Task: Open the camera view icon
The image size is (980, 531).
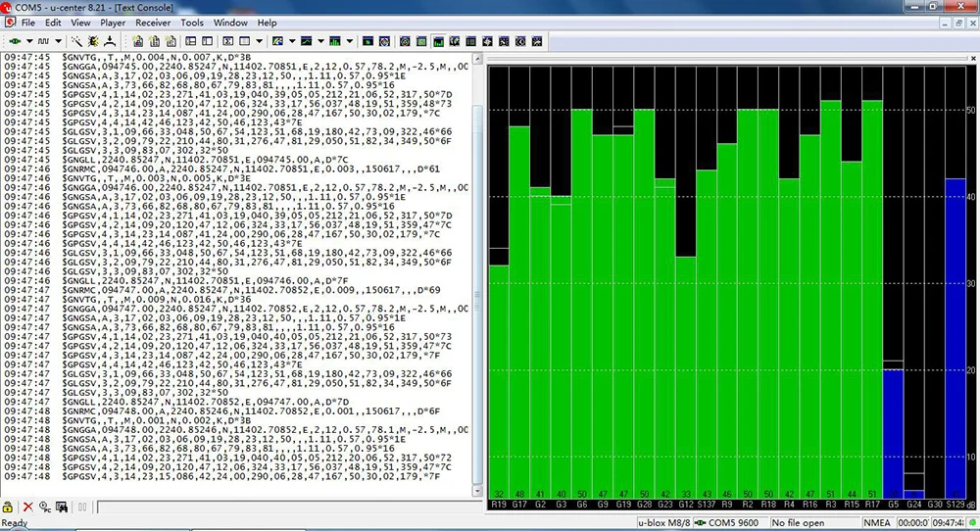Action: tap(368, 41)
